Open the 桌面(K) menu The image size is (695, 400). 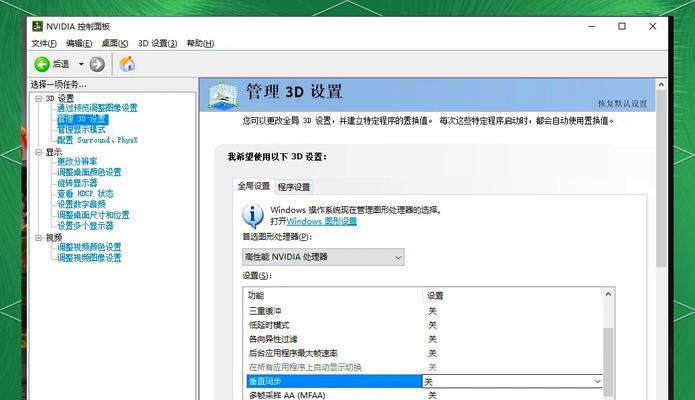pos(115,43)
